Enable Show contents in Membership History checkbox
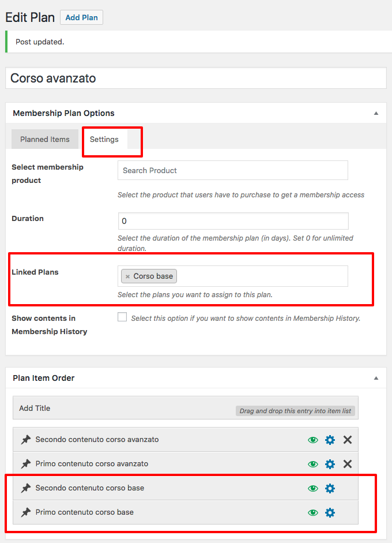This screenshot has width=392, height=543. click(x=122, y=317)
